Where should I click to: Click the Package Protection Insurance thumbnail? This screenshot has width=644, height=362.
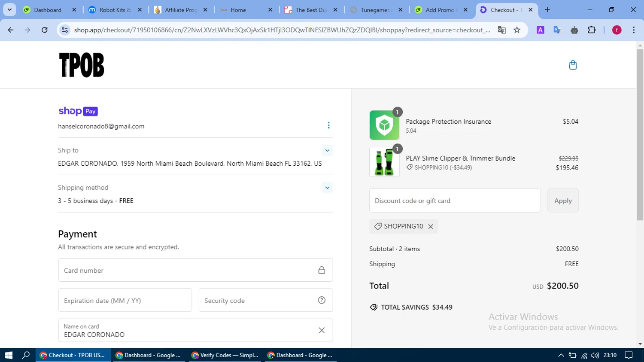[384, 125]
